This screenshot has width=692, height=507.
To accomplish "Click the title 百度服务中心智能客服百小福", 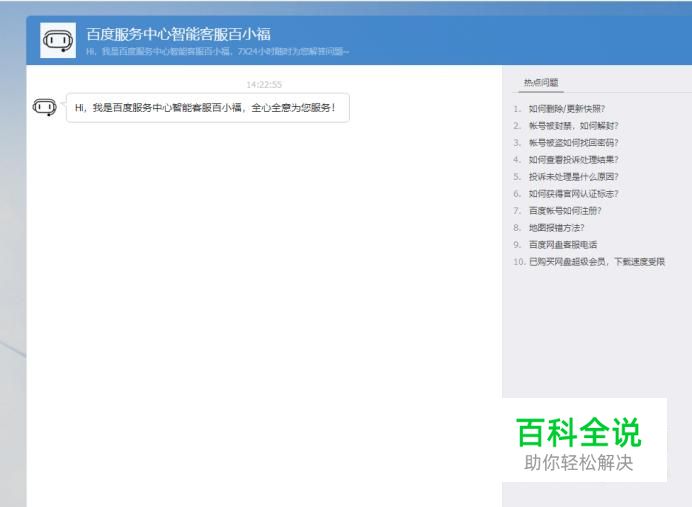I will coord(178,34).
